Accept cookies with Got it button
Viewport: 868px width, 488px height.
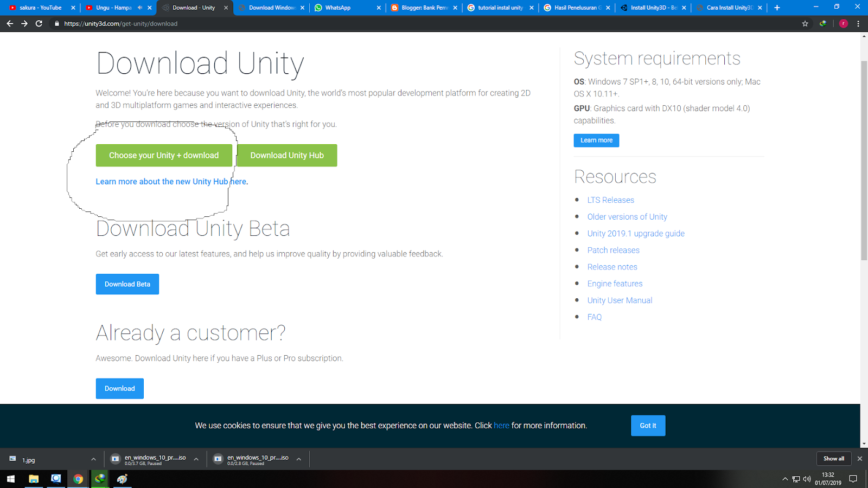click(648, 426)
